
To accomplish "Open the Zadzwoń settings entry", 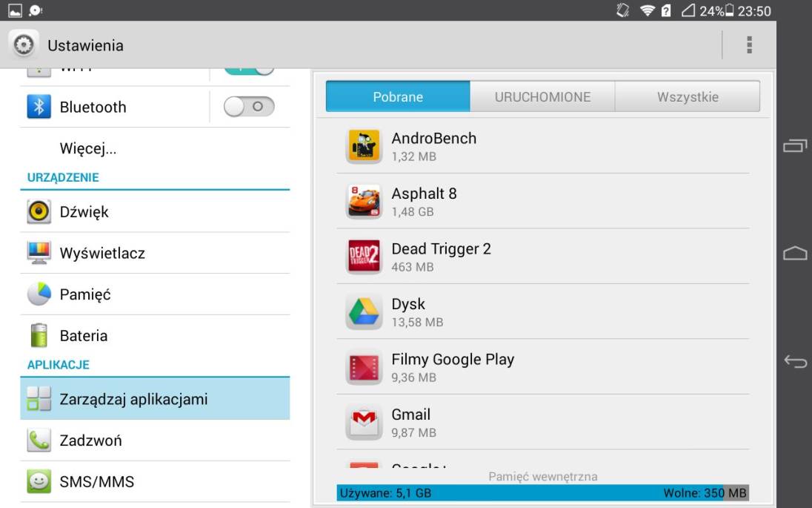I will (155, 440).
